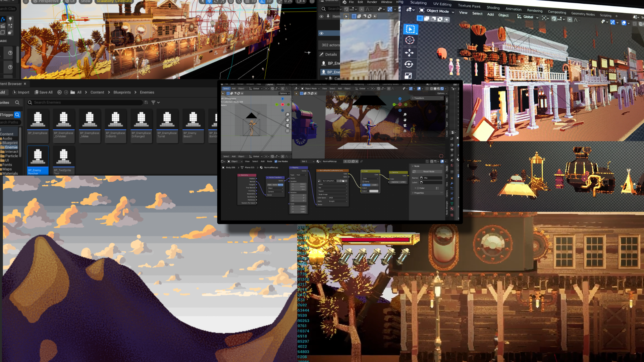Toggle outliner eye visibility icon
This screenshot has height=362, width=644.
pos(321,34)
